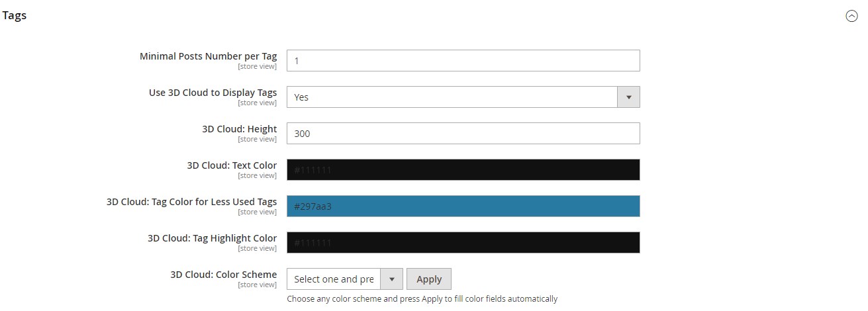
Task: Click the Tags section heading
Action: click(x=15, y=16)
